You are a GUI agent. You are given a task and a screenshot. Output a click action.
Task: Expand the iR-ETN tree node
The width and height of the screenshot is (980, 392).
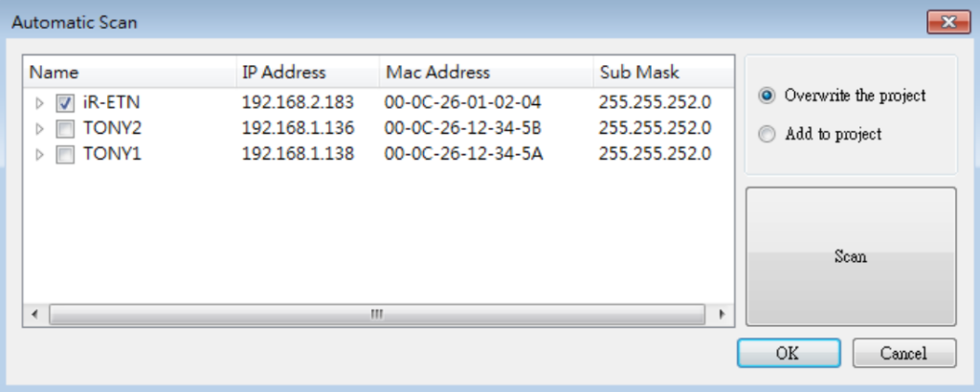(39, 102)
